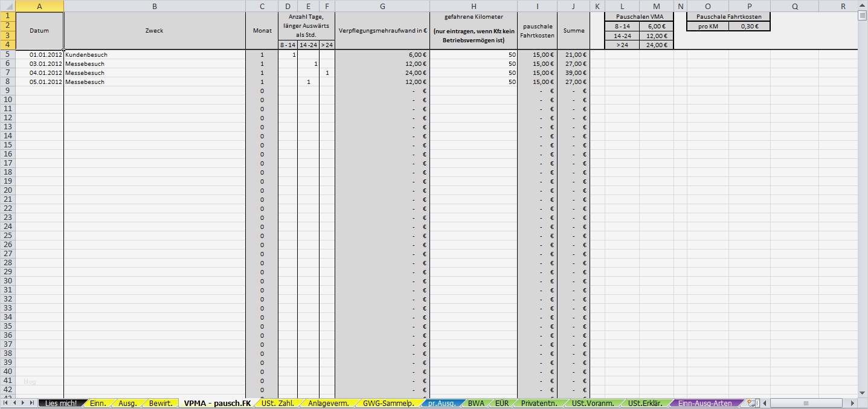Open the EÜR worksheet tab
The width and height of the screenshot is (868, 409).
click(x=502, y=402)
